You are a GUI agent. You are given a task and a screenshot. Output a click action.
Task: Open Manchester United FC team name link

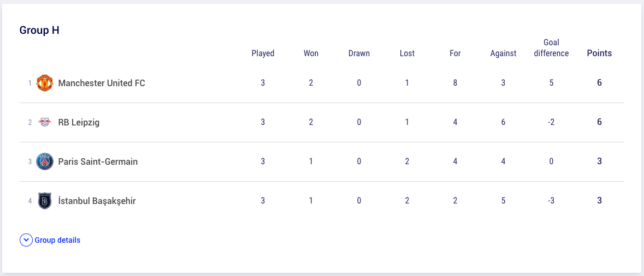[102, 83]
